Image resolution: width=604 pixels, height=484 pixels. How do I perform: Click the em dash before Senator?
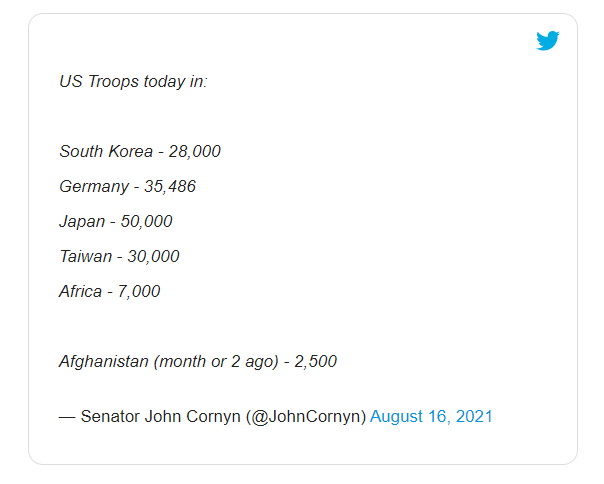pos(67,416)
